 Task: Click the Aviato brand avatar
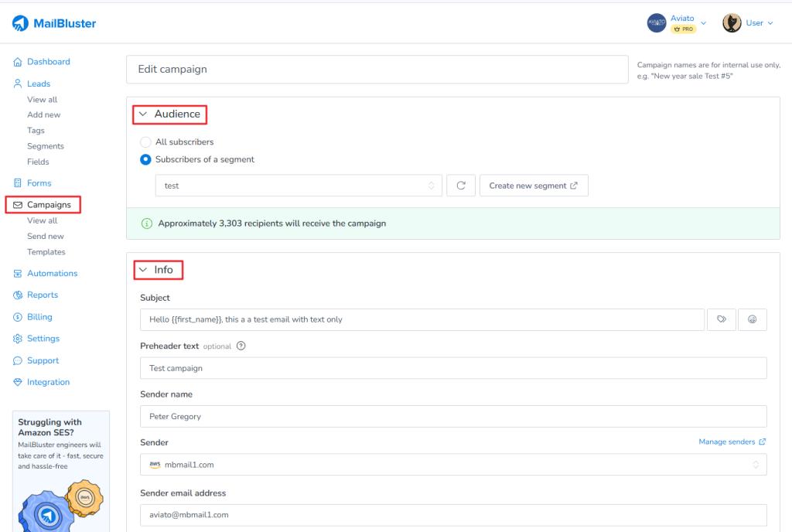pyautogui.click(x=657, y=22)
